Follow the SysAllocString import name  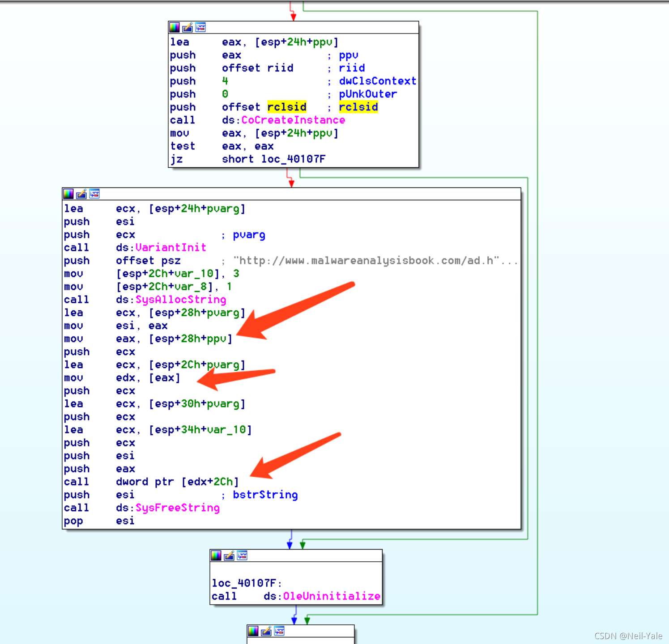181,300
